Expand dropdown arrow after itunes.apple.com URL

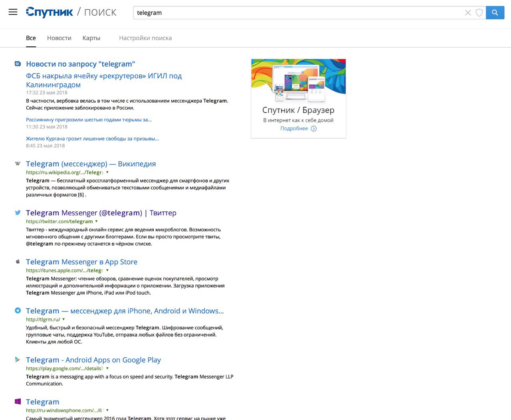click(107, 270)
